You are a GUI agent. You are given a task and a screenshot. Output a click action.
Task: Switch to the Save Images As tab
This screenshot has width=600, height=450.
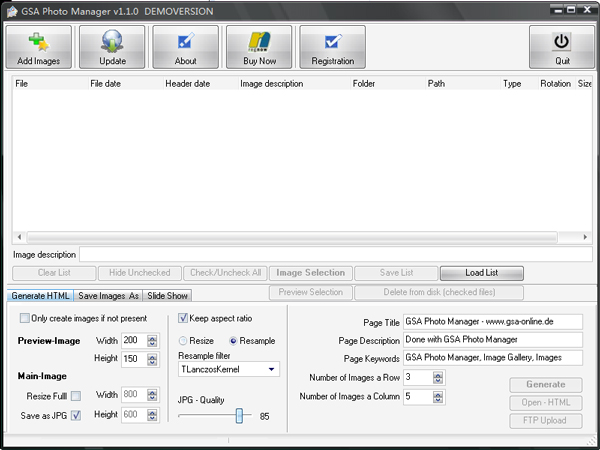pos(108,295)
